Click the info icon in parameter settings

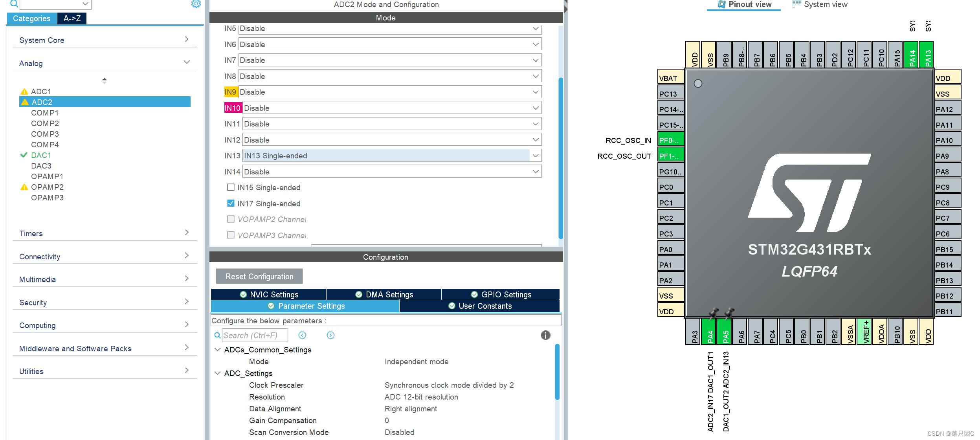click(x=545, y=335)
